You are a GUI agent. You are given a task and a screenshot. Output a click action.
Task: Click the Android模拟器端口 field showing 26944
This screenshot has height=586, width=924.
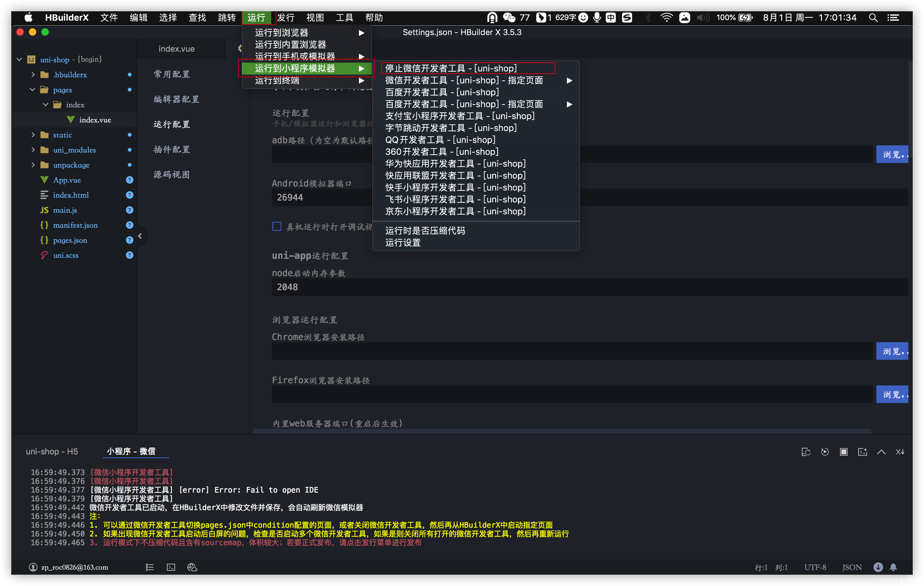click(590, 197)
